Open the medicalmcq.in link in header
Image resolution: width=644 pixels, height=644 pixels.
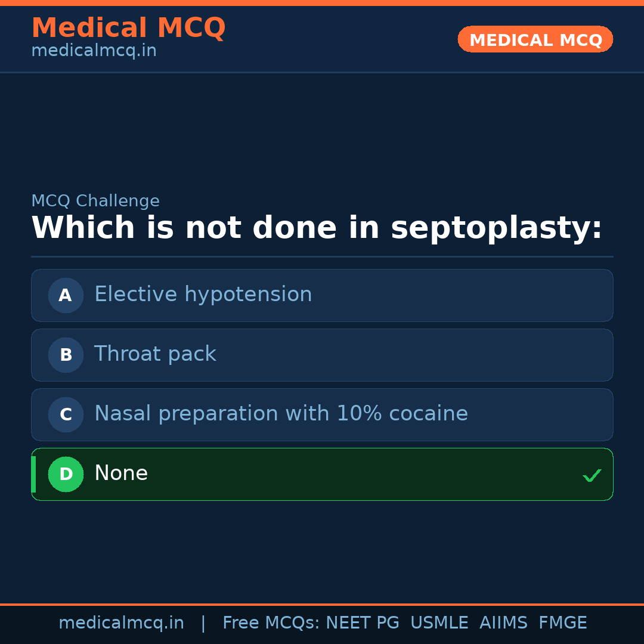tap(94, 51)
